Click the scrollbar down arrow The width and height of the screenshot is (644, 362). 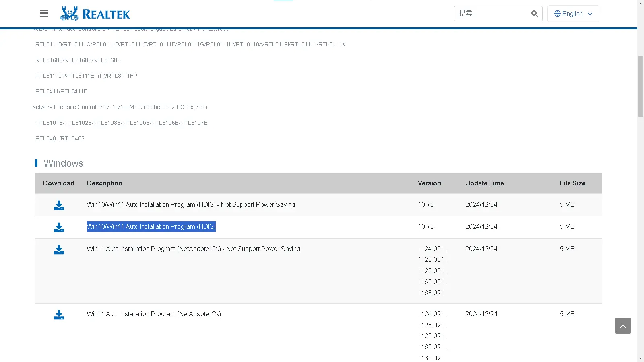(x=640, y=358)
